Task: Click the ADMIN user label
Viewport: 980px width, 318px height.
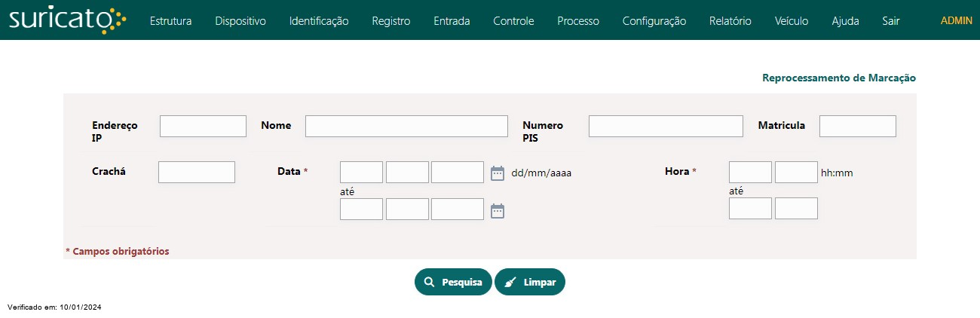Action: (x=957, y=20)
